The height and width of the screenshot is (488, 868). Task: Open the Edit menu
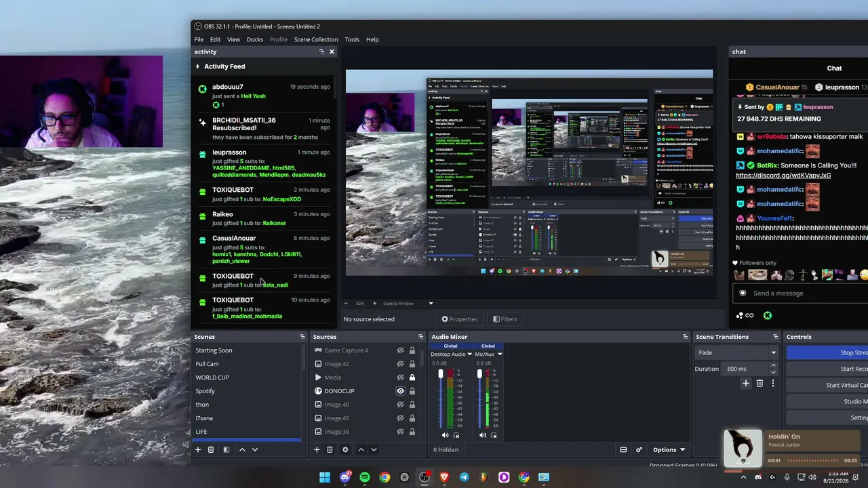215,39
